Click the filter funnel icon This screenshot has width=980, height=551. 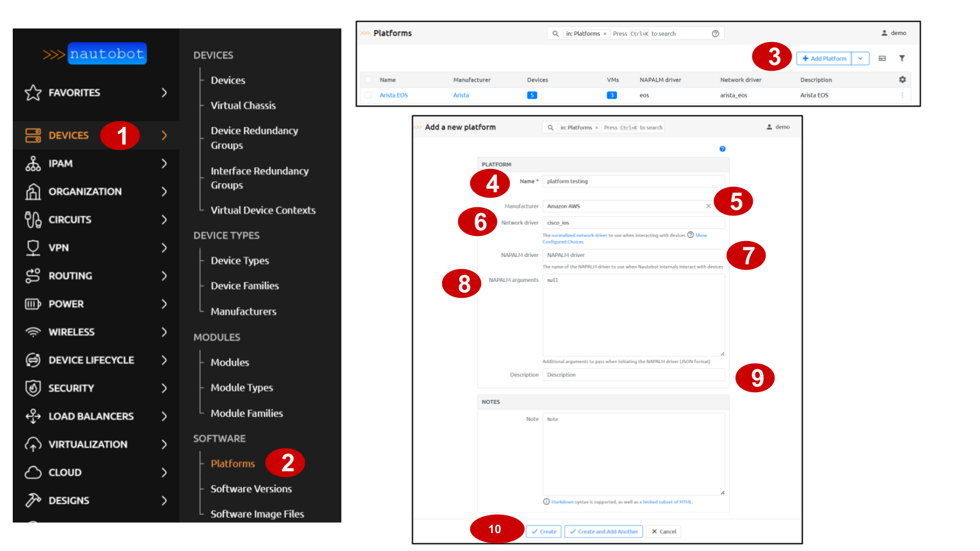pyautogui.click(x=902, y=58)
